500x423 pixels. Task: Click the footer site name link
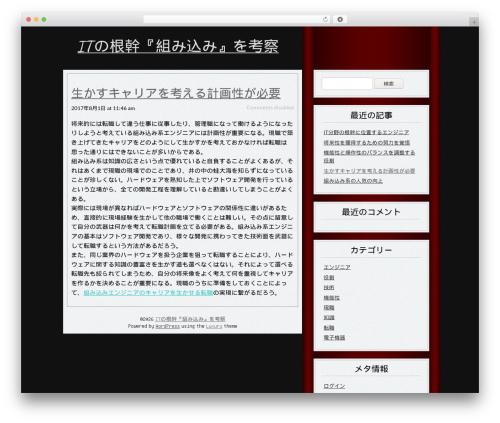click(x=190, y=319)
